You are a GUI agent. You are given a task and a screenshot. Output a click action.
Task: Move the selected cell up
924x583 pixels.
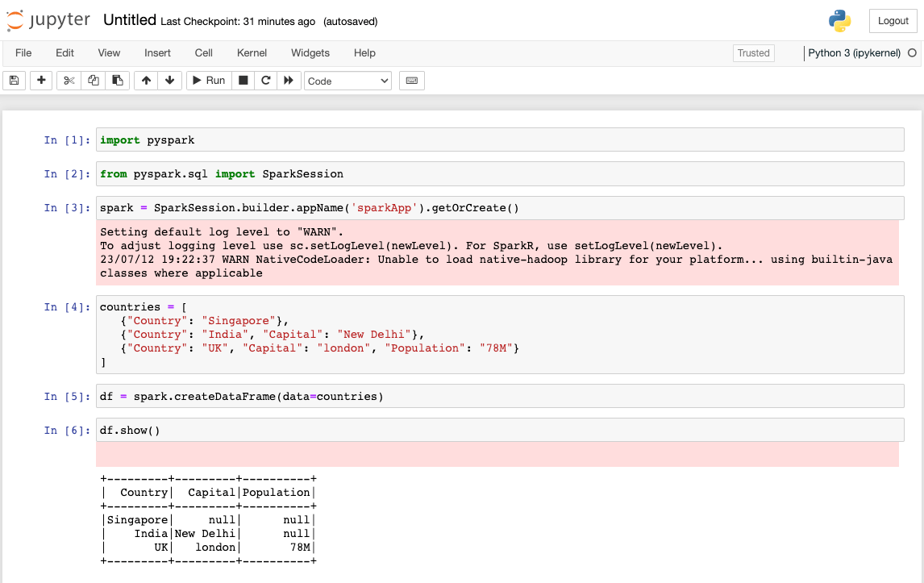[x=146, y=80]
